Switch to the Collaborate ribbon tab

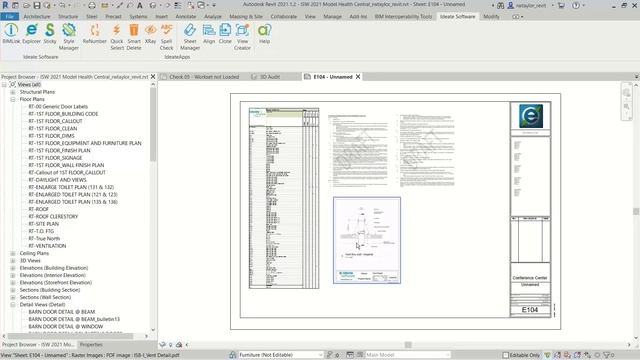tap(284, 16)
